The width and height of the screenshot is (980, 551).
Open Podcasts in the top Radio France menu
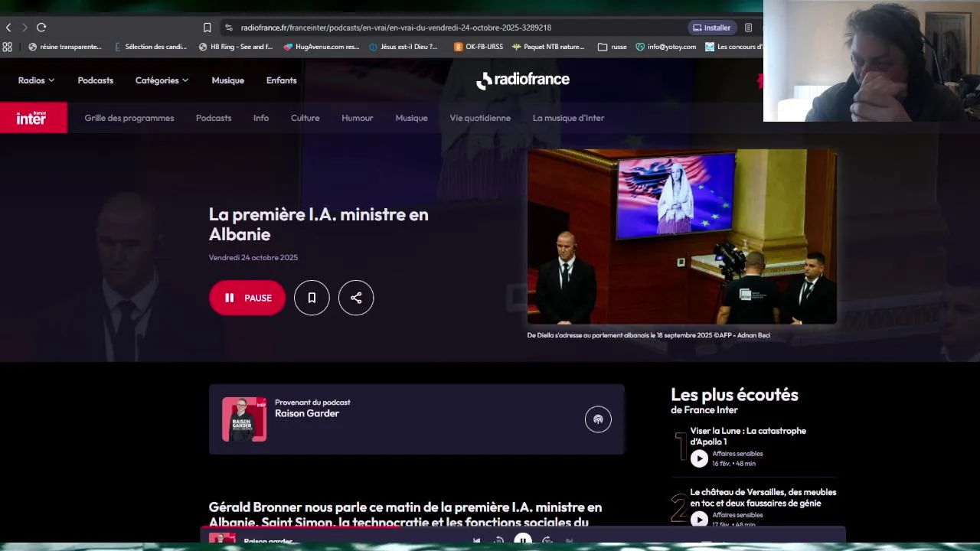[95, 80]
